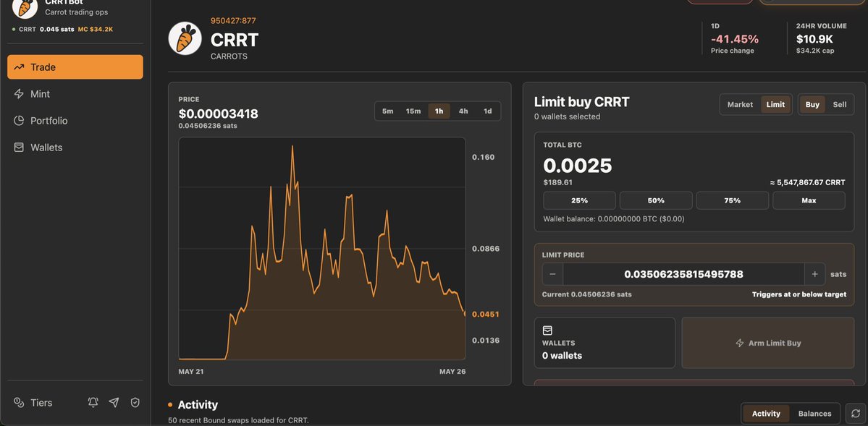868x426 pixels.
Task: Click the lightning icon on Arm Limit Buy
Action: click(x=740, y=343)
